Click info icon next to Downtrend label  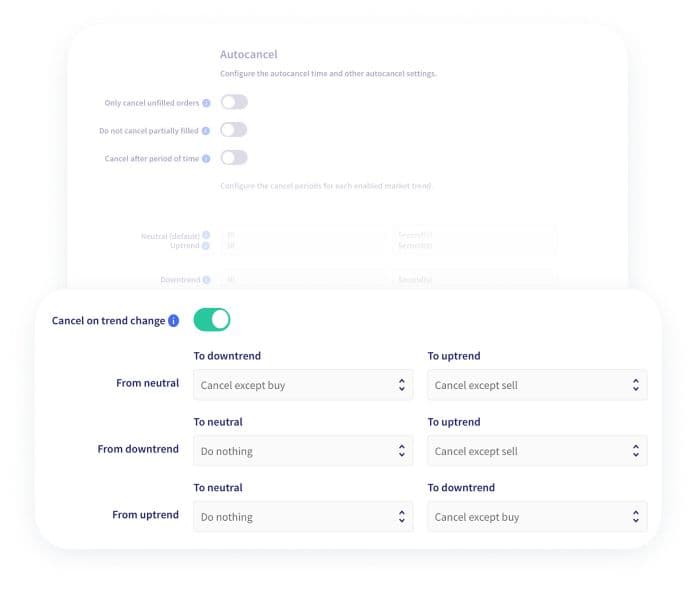pyautogui.click(x=206, y=280)
